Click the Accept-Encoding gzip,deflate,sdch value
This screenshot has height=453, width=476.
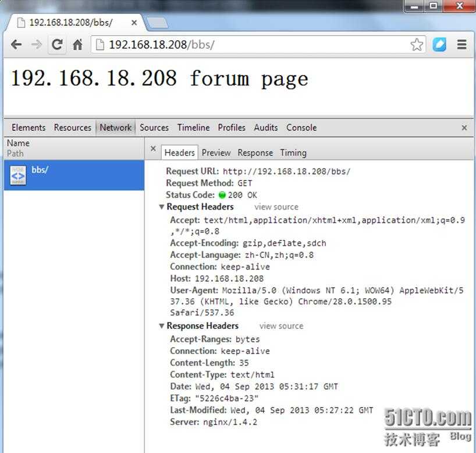tap(284, 243)
